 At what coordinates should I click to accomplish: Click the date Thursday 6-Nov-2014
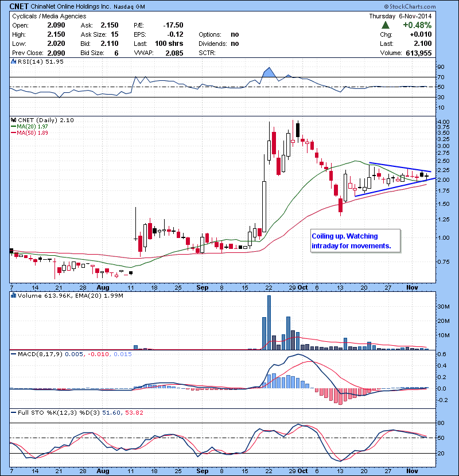click(x=400, y=16)
